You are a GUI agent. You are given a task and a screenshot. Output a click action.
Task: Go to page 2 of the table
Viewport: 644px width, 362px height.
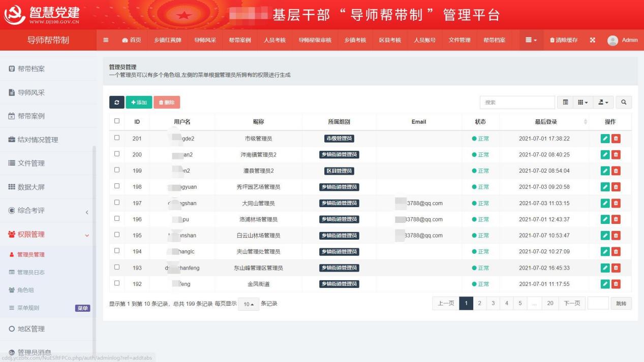(x=479, y=303)
